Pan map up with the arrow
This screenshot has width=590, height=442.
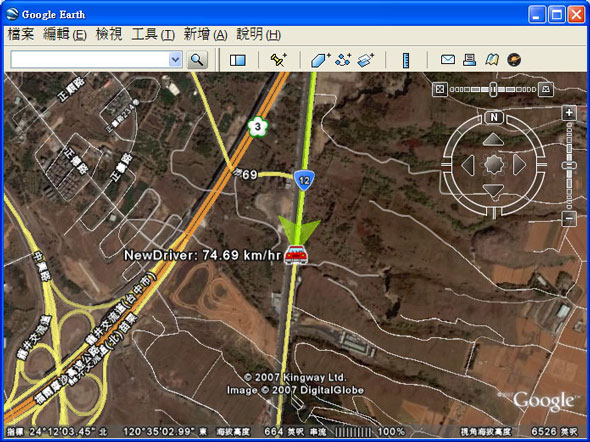point(493,140)
